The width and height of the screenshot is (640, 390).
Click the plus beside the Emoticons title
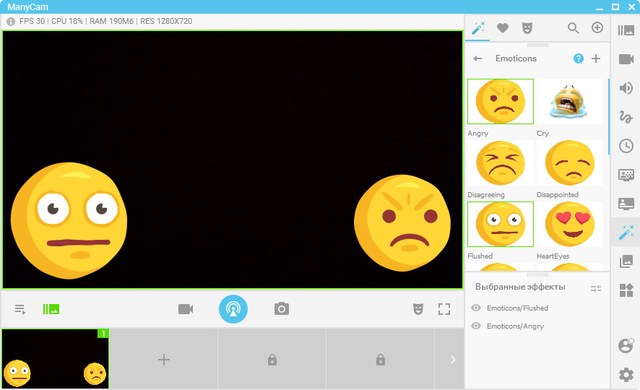pos(596,58)
